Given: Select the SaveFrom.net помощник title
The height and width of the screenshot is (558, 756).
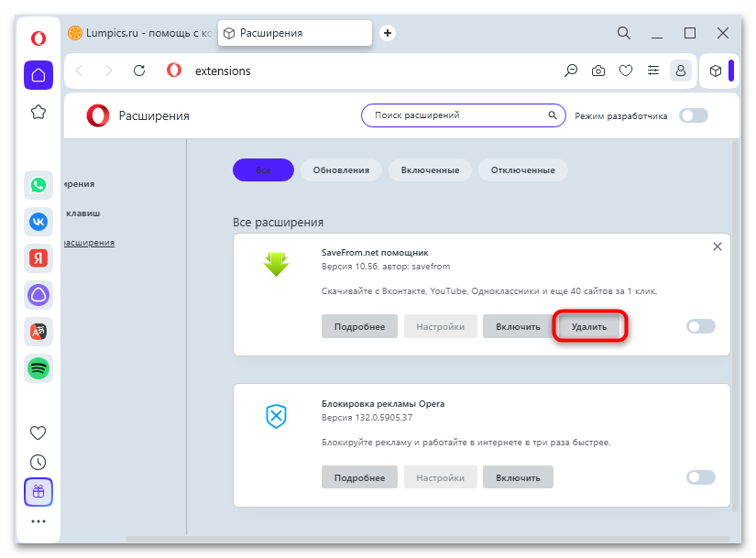Looking at the screenshot, I should tap(375, 252).
